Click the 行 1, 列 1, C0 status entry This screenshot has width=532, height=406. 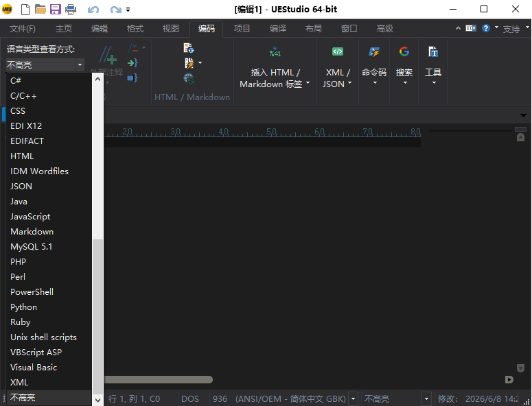(x=135, y=399)
